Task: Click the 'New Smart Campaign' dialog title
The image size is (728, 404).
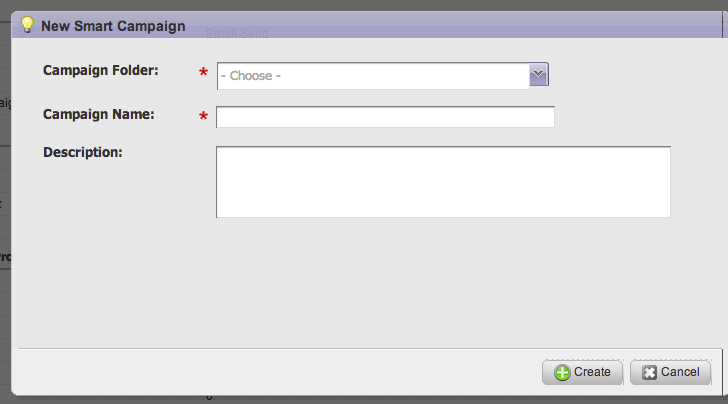Action: (x=112, y=26)
